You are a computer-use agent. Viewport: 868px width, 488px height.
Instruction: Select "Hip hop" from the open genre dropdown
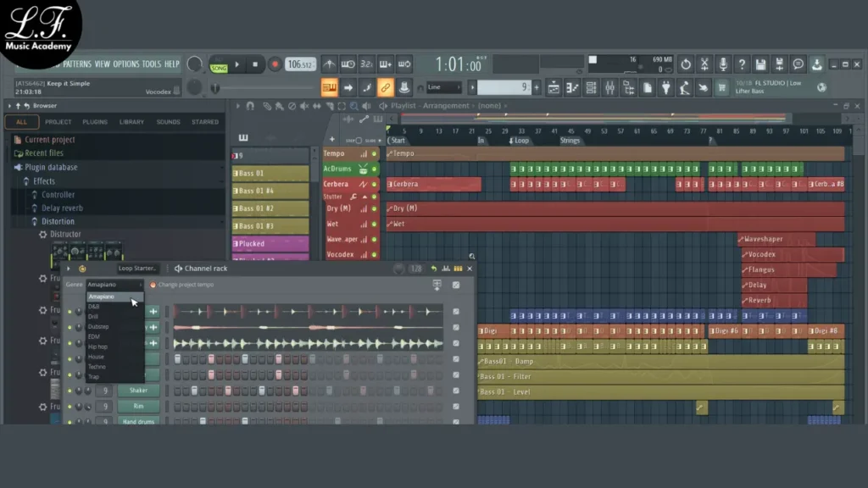point(97,347)
